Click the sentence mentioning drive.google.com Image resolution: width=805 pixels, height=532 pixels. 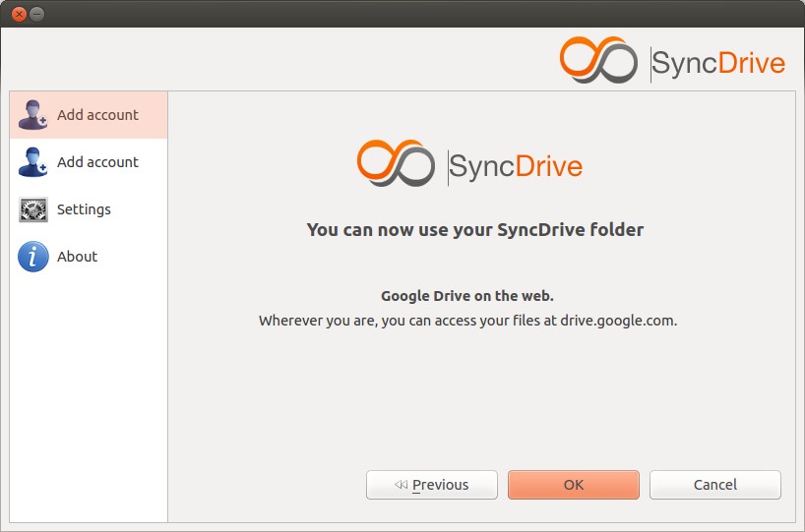tap(467, 322)
